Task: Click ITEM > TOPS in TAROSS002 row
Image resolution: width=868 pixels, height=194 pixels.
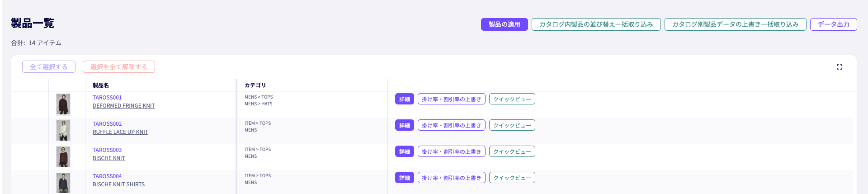Action: 258,123
